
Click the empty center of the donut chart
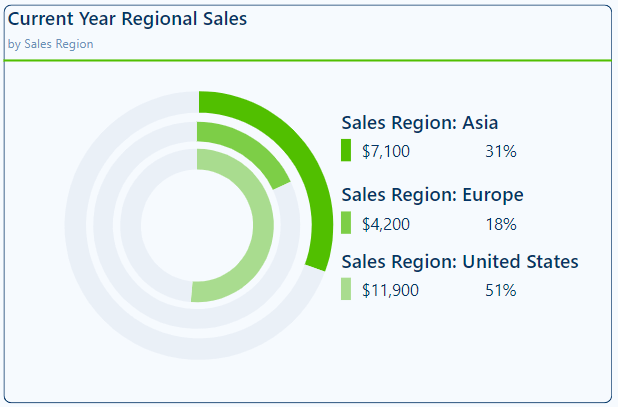click(197, 225)
